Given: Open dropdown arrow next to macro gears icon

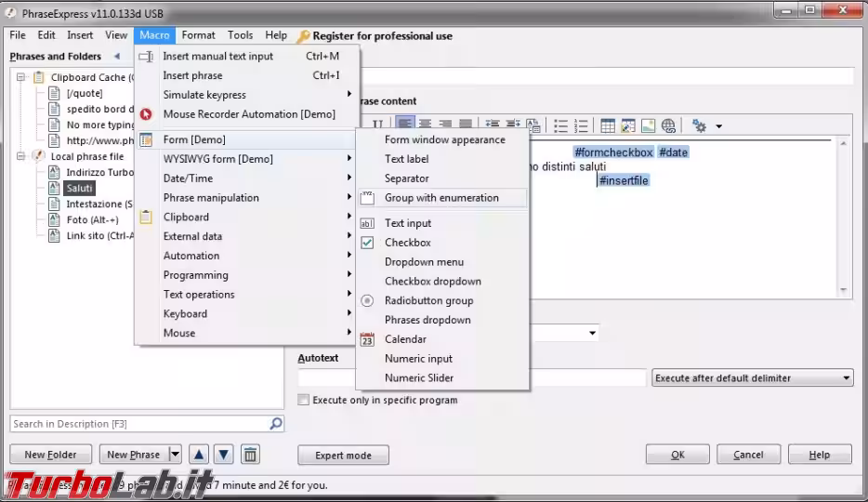Looking at the screenshot, I should [x=718, y=126].
